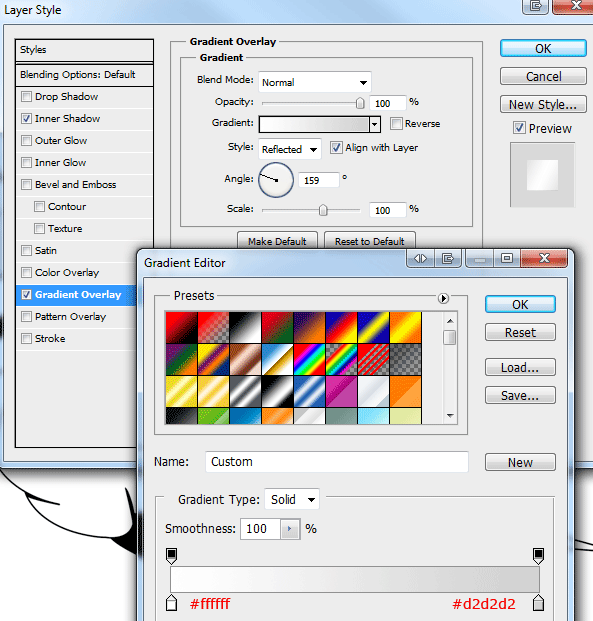Choose the transparent red stripes preset
Screen dimensions: 593x621
pos(374,360)
